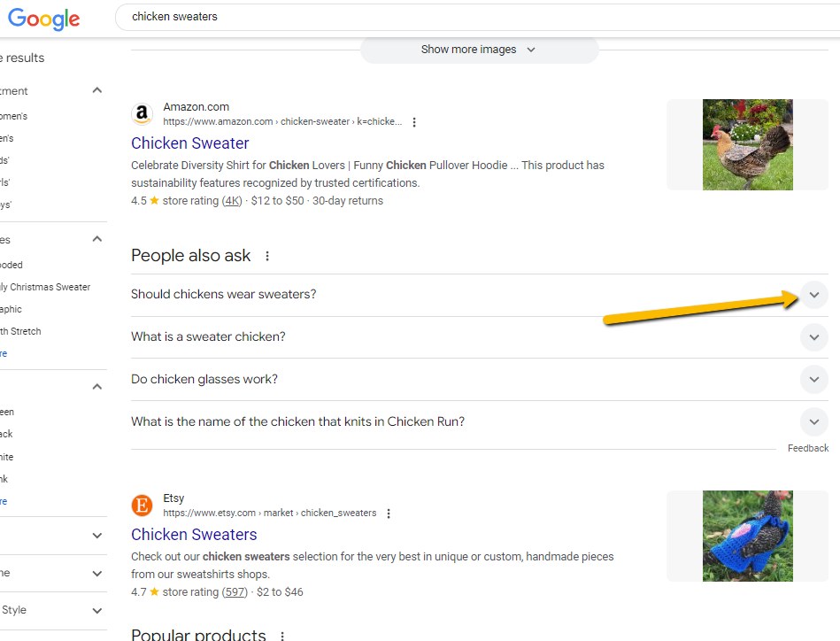The image size is (840, 641).
Task: Open the Chicken Sweater Amazon link
Action: coord(190,143)
